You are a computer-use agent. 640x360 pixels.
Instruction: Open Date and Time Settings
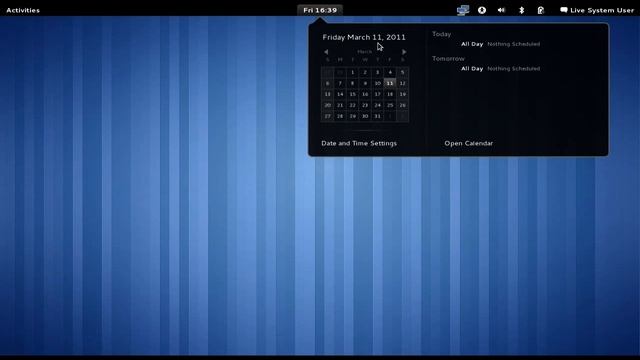359,143
